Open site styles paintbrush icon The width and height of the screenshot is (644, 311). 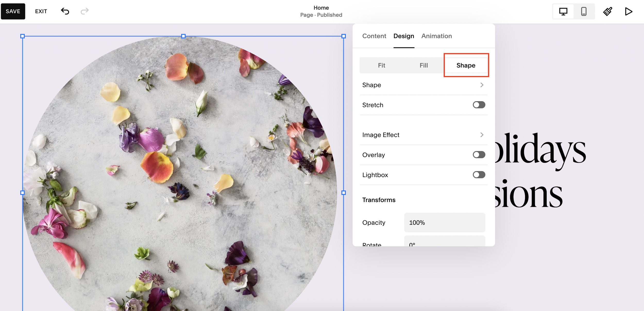607,11
